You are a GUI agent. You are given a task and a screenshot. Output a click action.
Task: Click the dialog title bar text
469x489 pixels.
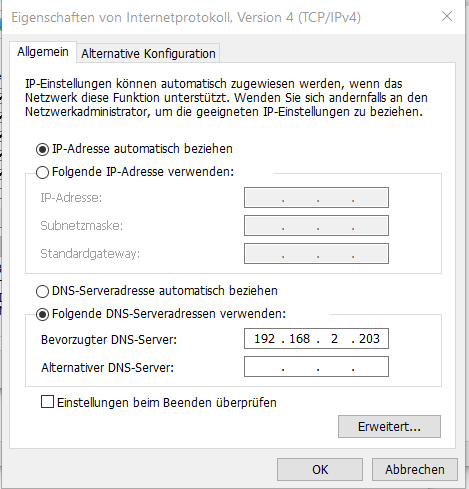coord(186,17)
